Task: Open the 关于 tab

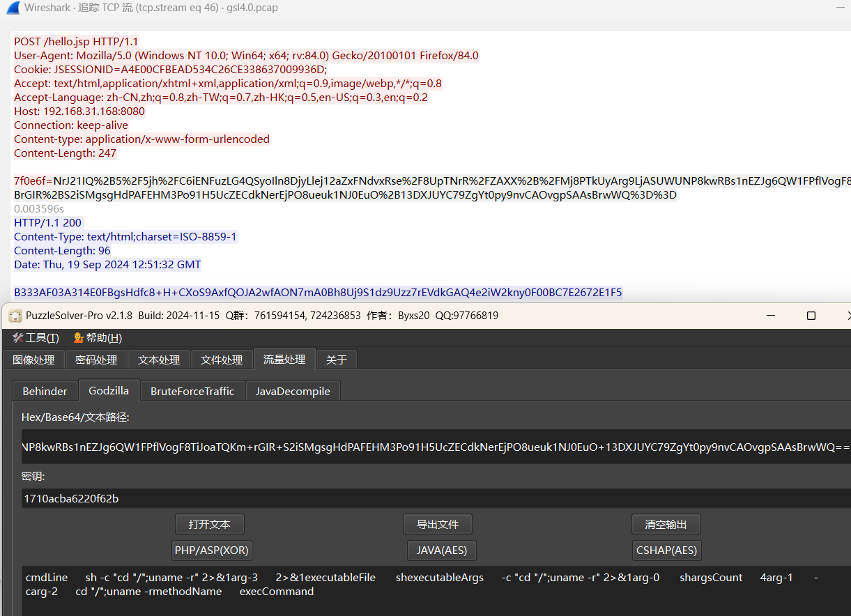Action: pyautogui.click(x=337, y=360)
